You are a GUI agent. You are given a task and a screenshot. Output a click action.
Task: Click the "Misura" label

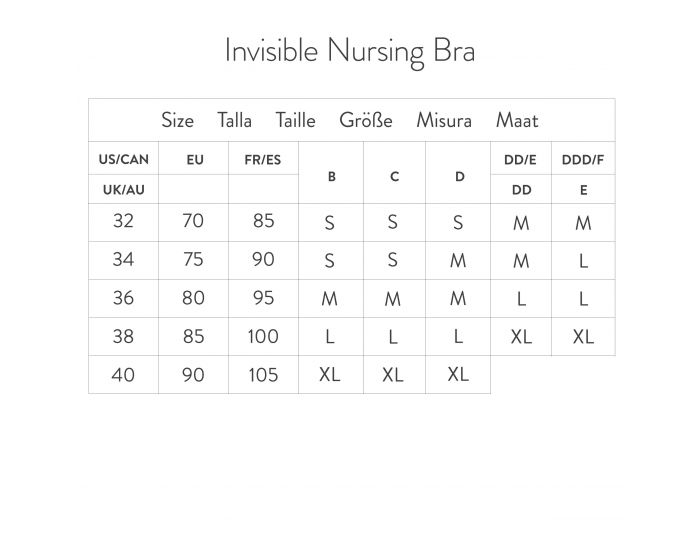[x=444, y=121]
